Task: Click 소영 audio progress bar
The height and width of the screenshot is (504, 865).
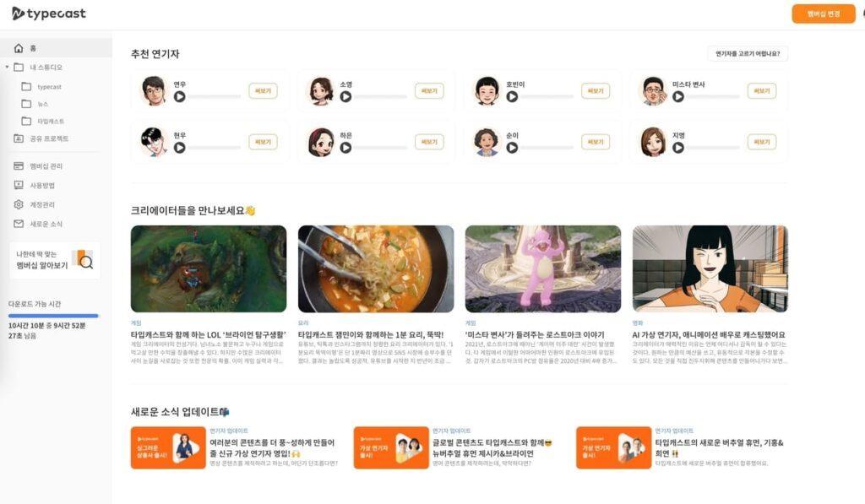Action: (x=380, y=97)
